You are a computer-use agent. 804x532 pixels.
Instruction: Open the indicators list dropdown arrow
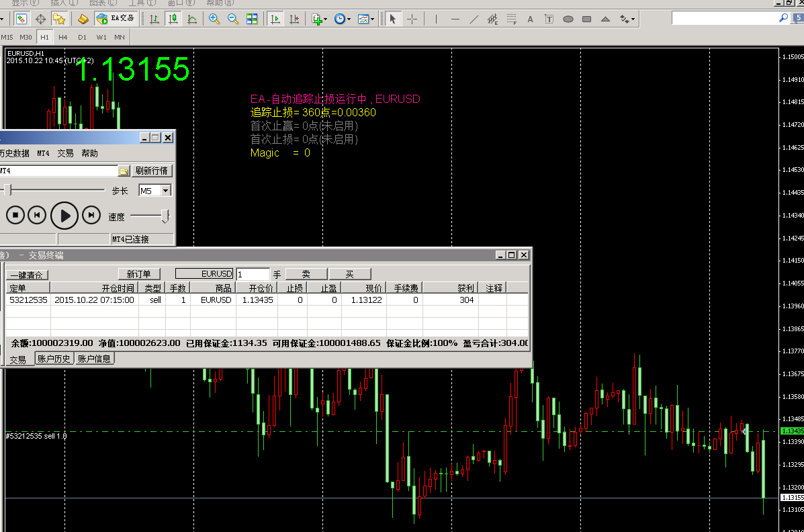tap(325, 19)
